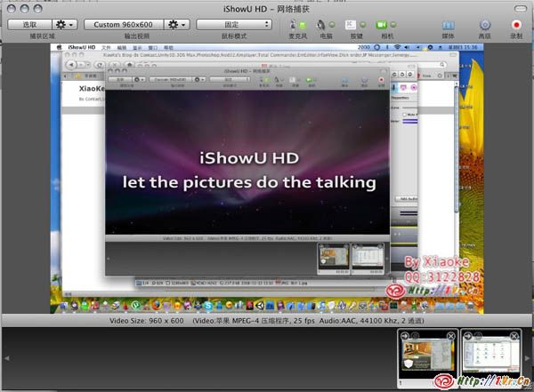Image resolution: width=534 pixels, height=392 pixels.
Task: Open the output video gear dropdown
Action: 177,25
